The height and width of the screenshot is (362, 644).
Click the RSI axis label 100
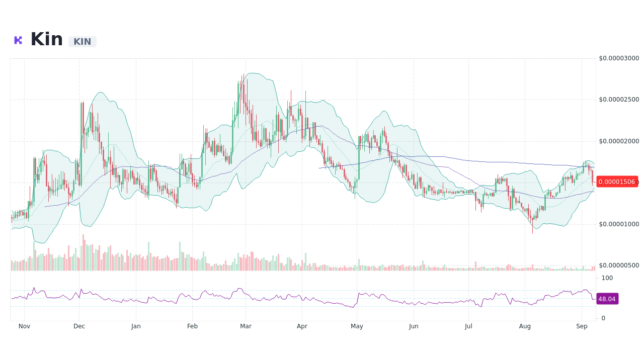coord(607,278)
